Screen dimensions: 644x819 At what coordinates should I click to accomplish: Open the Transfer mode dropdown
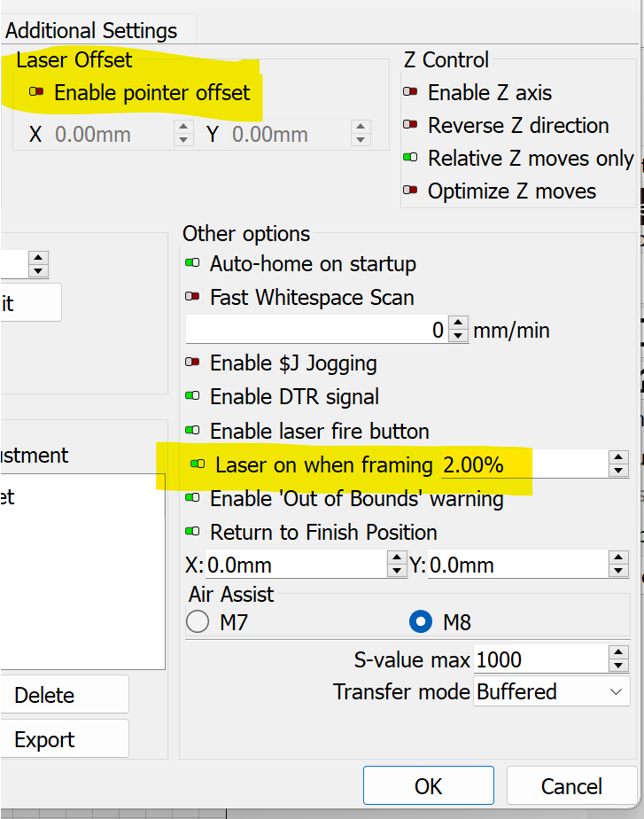[552, 691]
